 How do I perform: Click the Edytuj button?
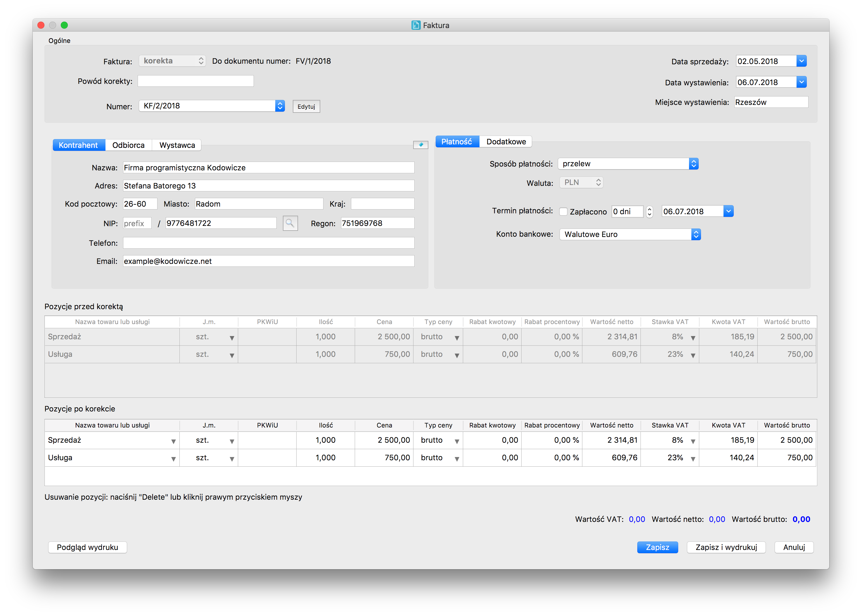coord(307,107)
